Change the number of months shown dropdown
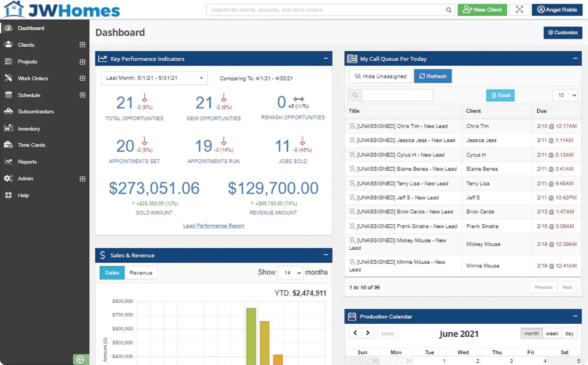 click(290, 273)
